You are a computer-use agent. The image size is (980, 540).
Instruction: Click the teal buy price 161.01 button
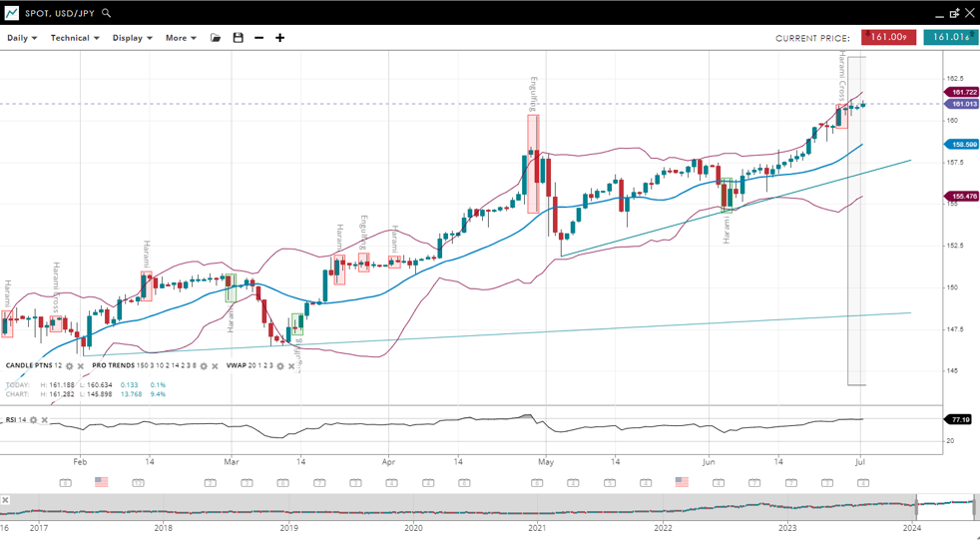(950, 38)
